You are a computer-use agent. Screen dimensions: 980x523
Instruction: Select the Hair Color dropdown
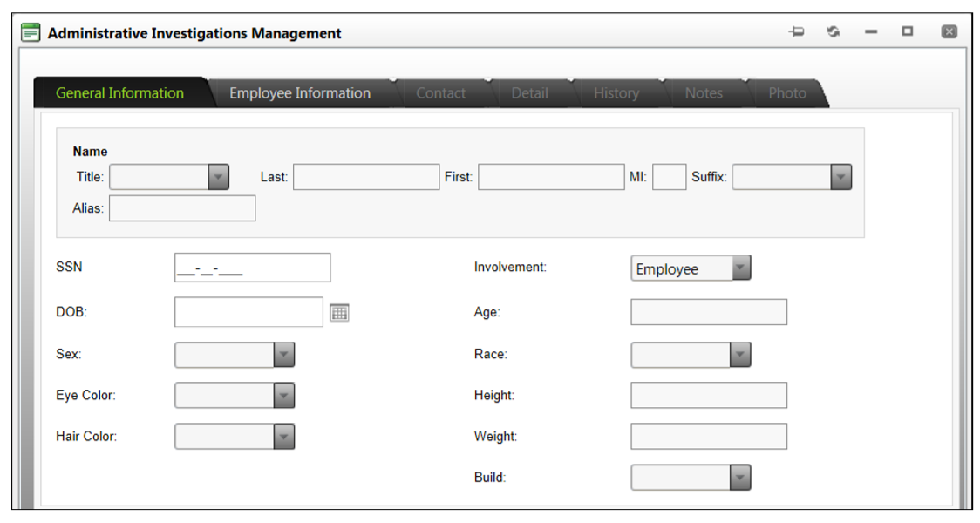click(284, 437)
